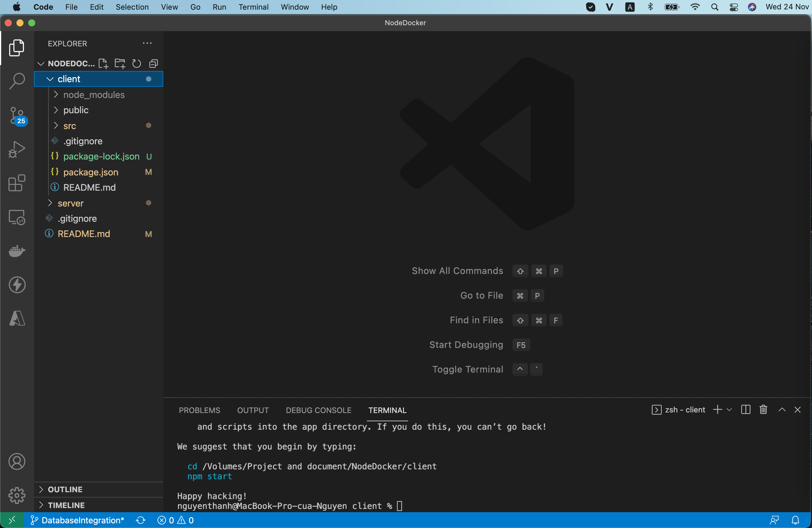Open the Terminal menu in the menu bar

pos(253,7)
